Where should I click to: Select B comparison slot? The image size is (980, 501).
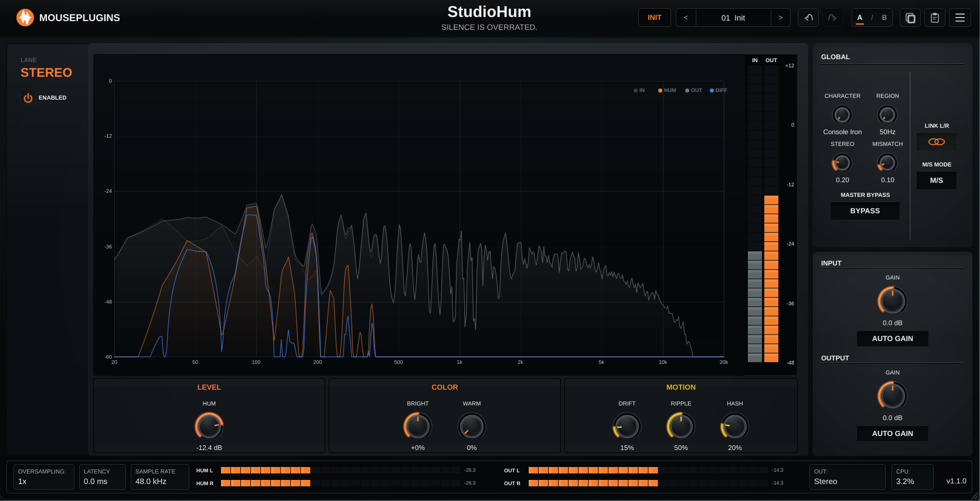pyautogui.click(x=884, y=18)
